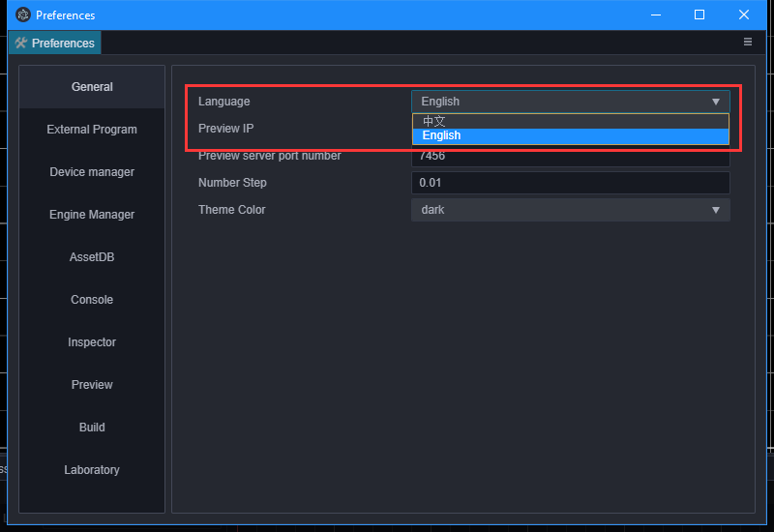The width and height of the screenshot is (774, 532).
Task: Click the Number Step label
Action: [x=232, y=183]
